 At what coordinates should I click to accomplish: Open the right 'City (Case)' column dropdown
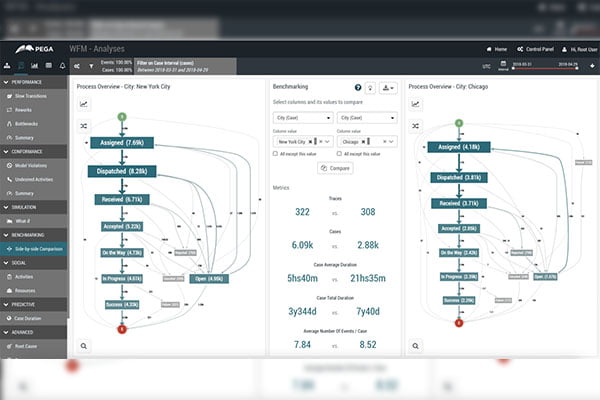click(x=366, y=117)
